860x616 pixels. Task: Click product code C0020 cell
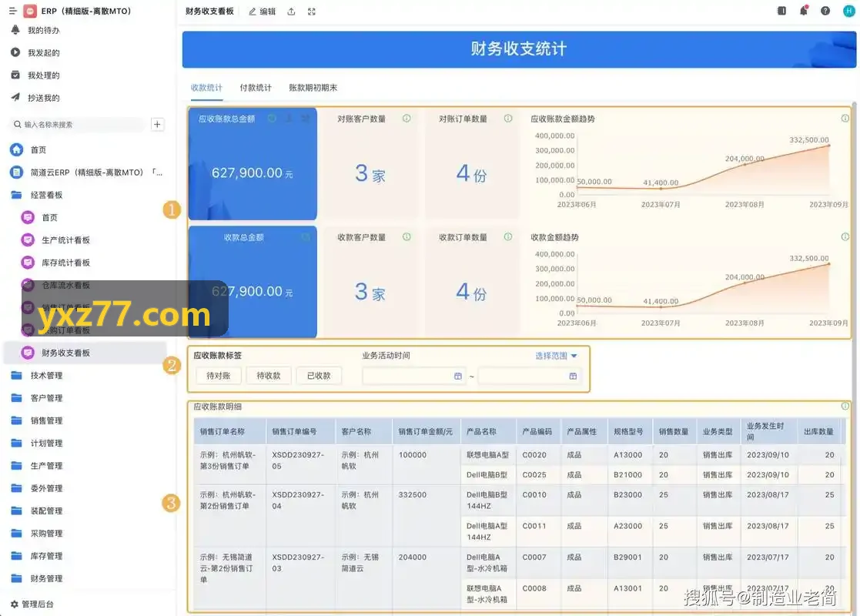(x=534, y=455)
